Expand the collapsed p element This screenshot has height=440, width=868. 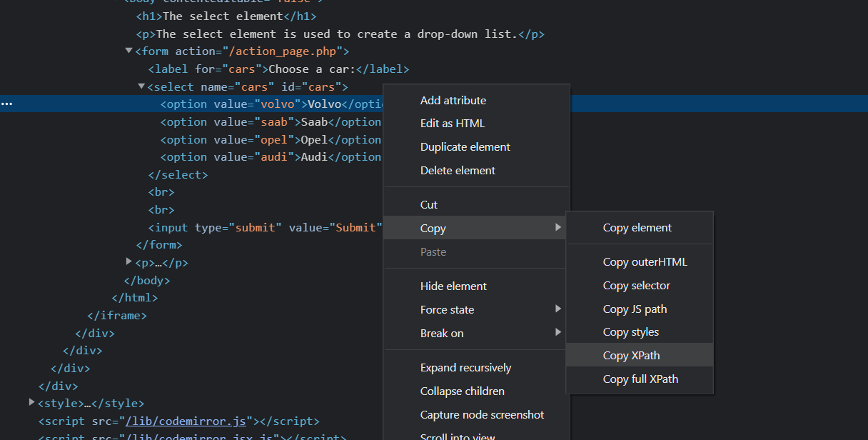(129, 262)
